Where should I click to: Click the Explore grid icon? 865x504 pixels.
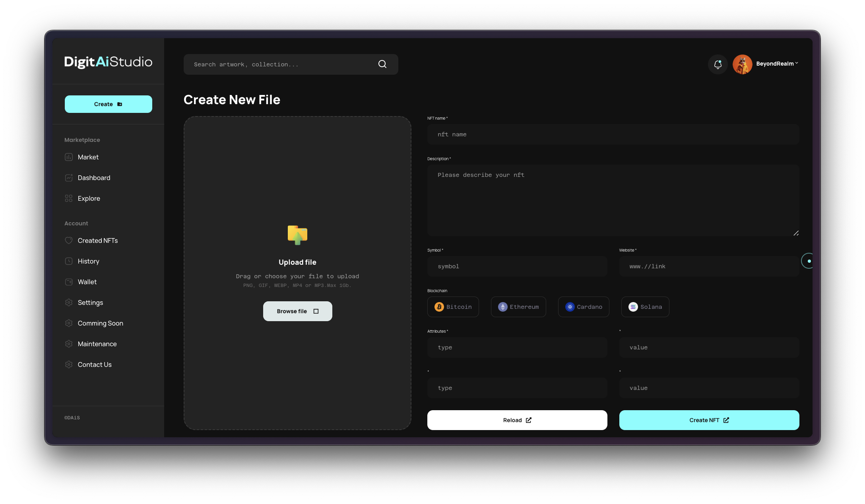[69, 198]
